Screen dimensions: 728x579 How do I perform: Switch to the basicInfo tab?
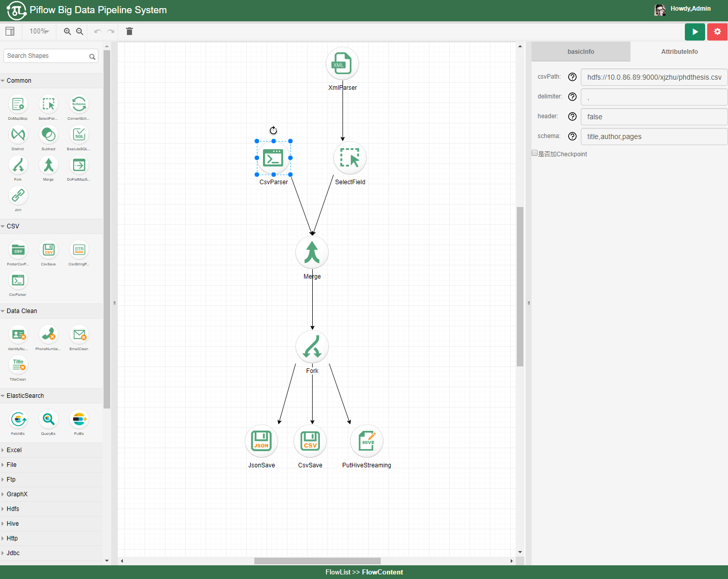[581, 52]
